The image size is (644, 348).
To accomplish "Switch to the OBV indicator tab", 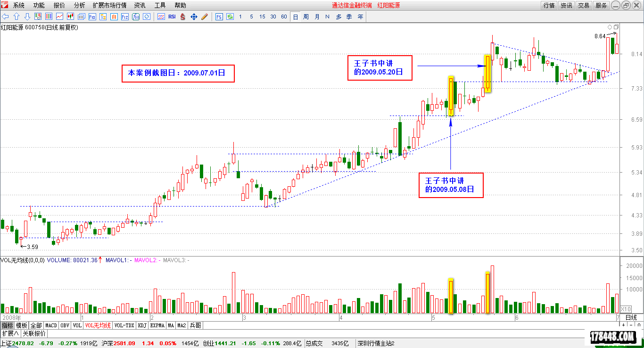I will [65, 325].
